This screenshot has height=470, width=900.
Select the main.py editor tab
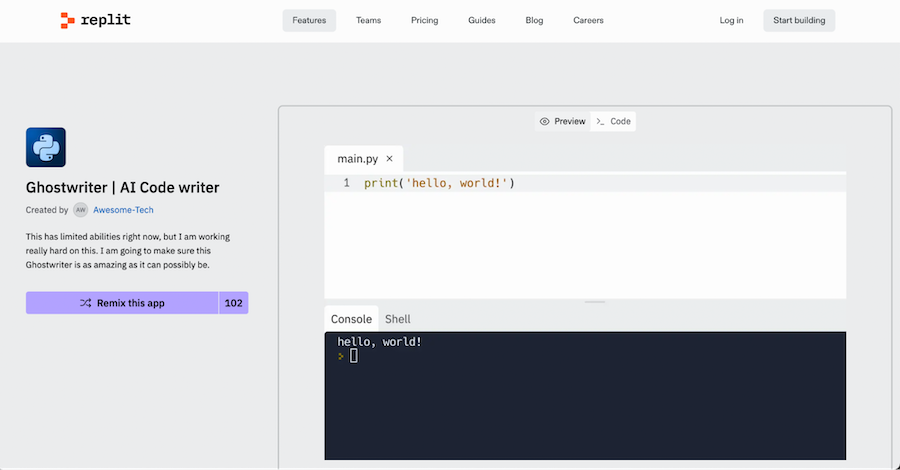pyautogui.click(x=358, y=159)
